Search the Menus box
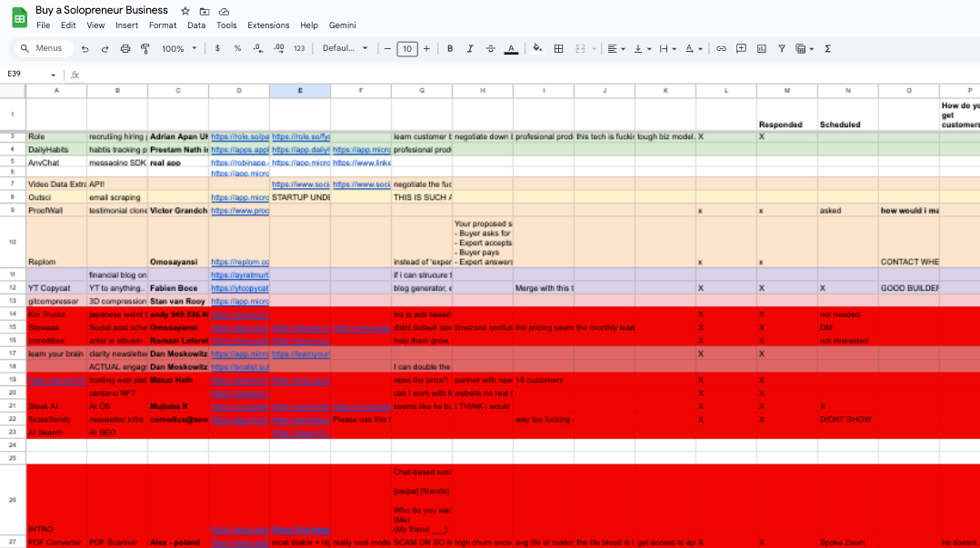Viewport: 980px width, 548px height. tap(43, 48)
